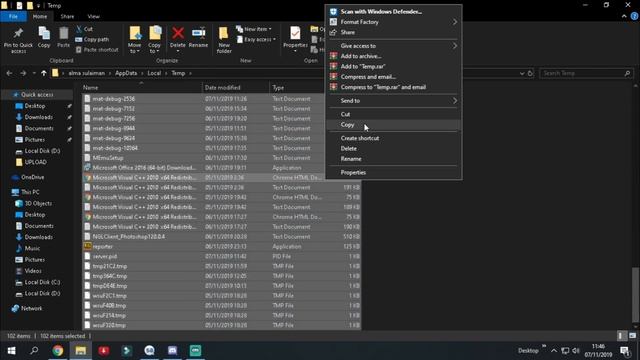Select the Home ribbon tab
640x360 pixels.
[x=40, y=16]
